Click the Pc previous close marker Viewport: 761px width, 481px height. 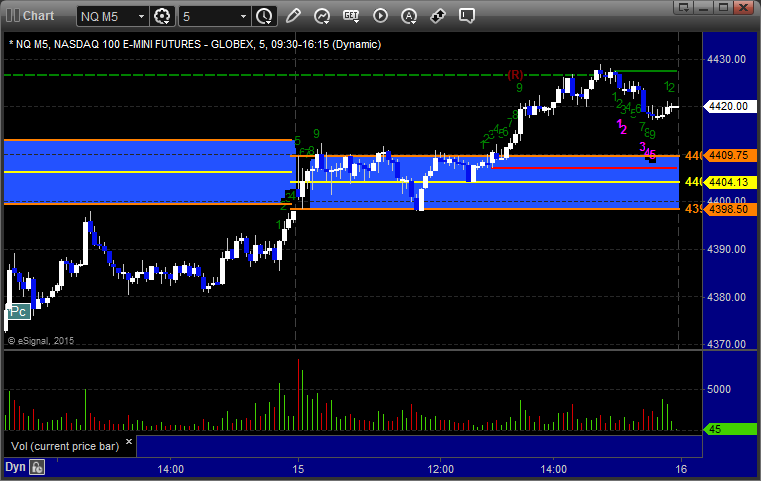point(18,312)
